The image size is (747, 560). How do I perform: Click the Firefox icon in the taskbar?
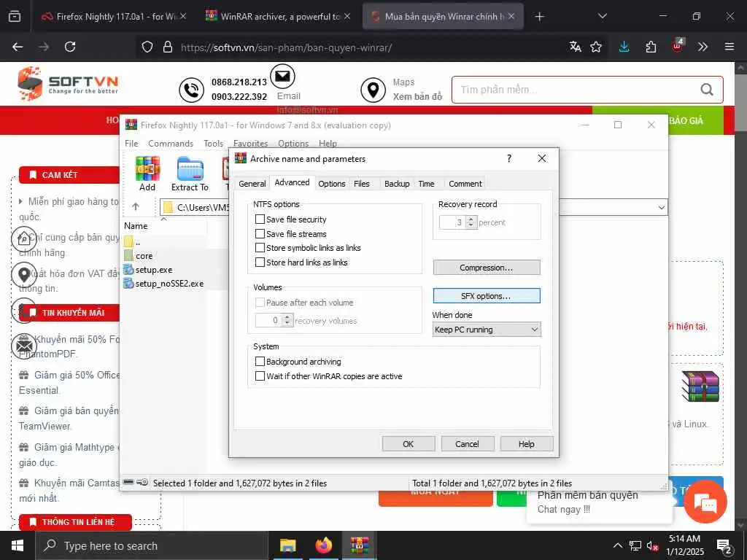[x=323, y=545]
